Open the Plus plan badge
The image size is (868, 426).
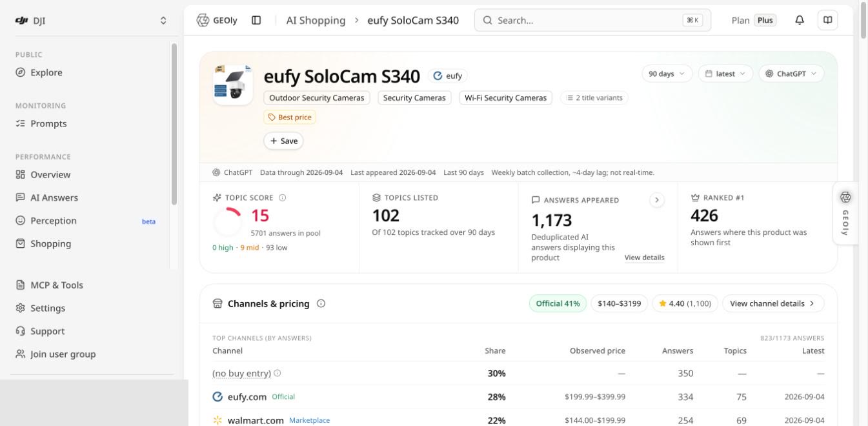pos(765,21)
